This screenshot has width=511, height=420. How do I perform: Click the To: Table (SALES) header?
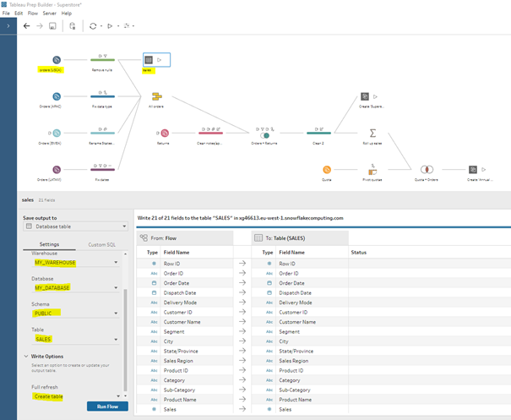tap(300, 238)
